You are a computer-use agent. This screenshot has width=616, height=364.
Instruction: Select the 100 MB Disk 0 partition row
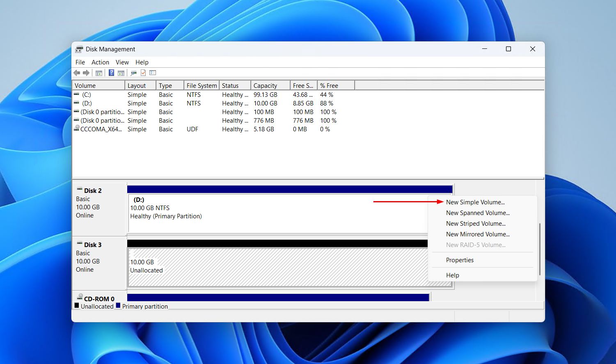(x=213, y=112)
